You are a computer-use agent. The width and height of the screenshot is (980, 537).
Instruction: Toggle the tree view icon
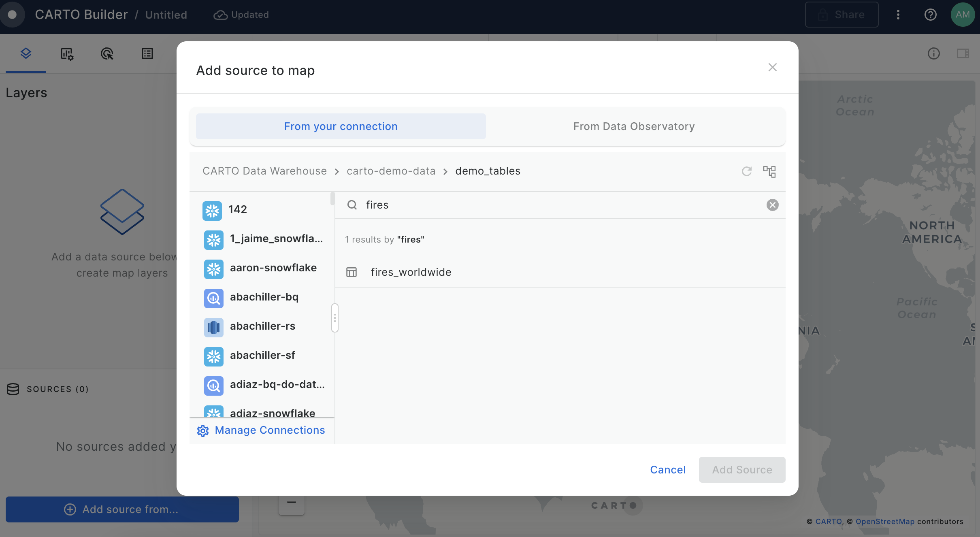[x=769, y=171]
